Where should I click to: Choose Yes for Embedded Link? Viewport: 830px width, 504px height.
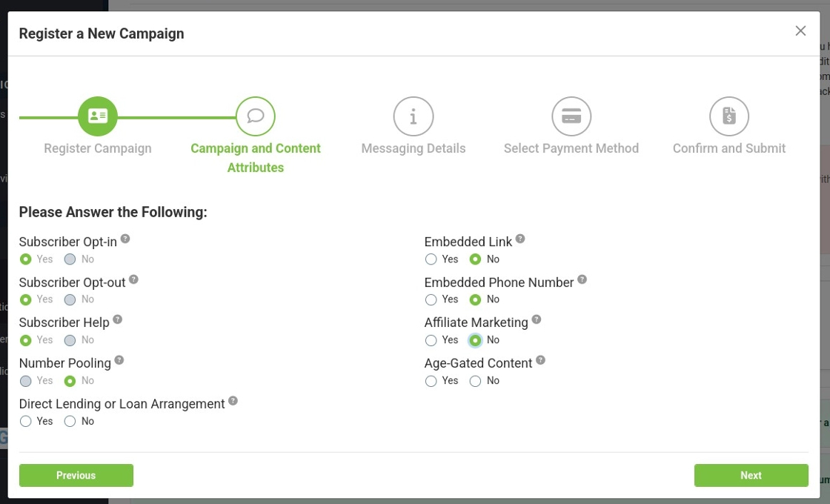click(x=431, y=259)
